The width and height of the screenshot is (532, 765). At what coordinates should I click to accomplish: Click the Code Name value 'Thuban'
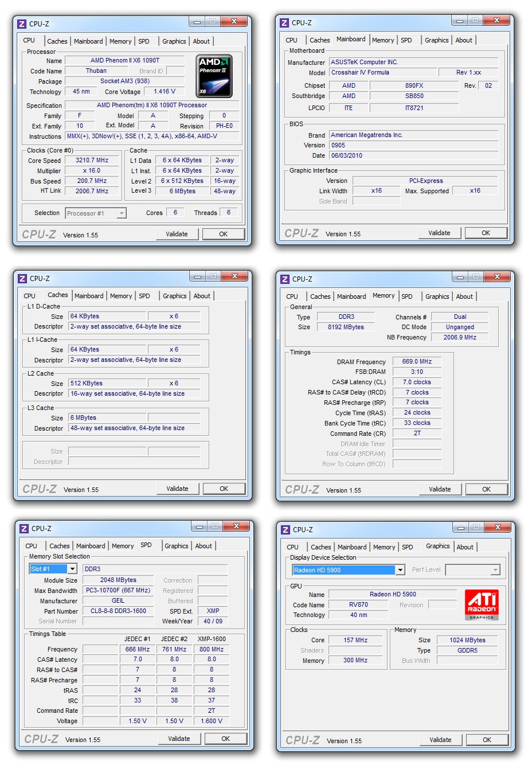[x=96, y=71]
